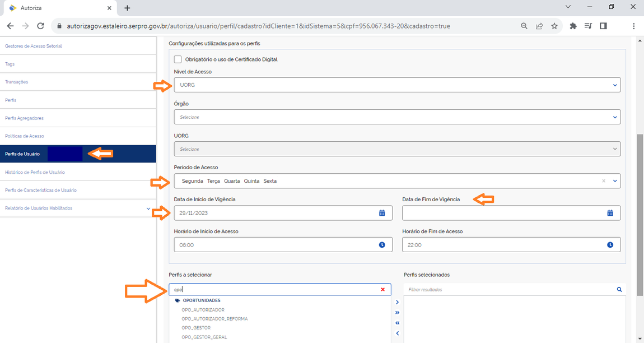Click clock icon in Horário de Fim de Acesso
Image resolution: width=644 pixels, height=343 pixels.
(610, 245)
